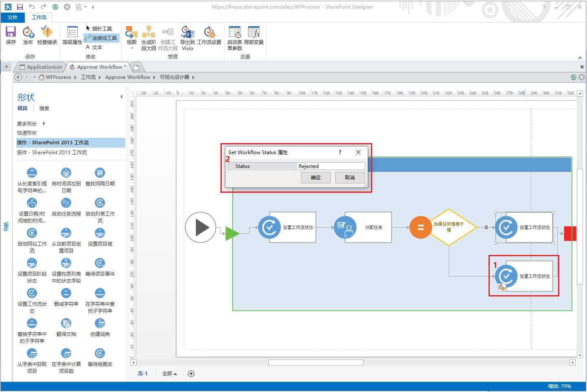Click the breadcrumb back arrow button
This screenshot has height=392, width=587.
tap(18, 77)
